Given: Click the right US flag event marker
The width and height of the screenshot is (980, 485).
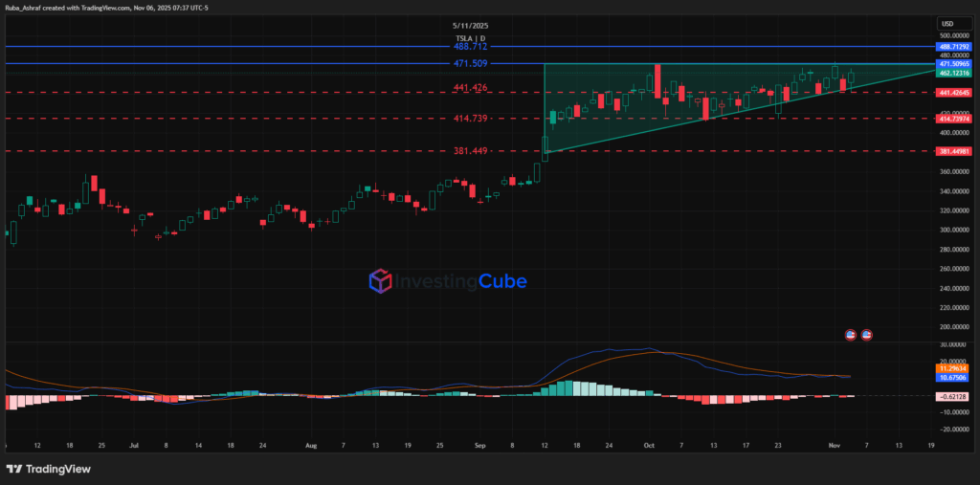Looking at the screenshot, I should click(868, 334).
